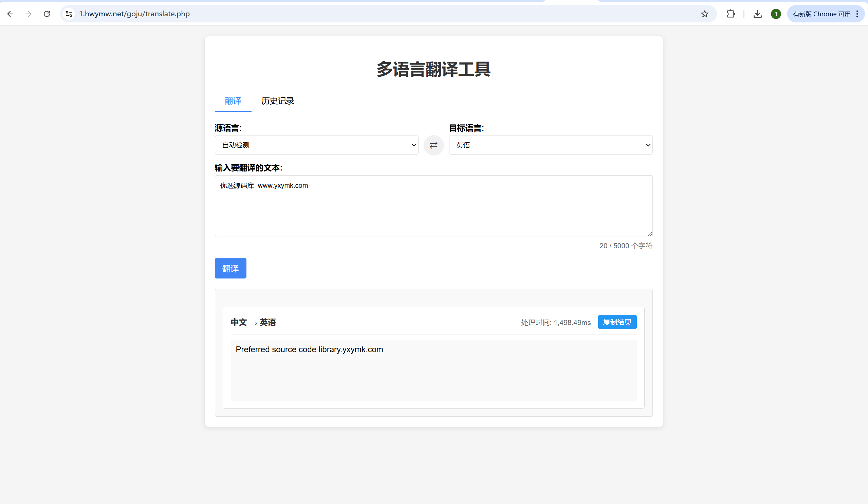Bookmark this page with the star icon

tap(704, 14)
